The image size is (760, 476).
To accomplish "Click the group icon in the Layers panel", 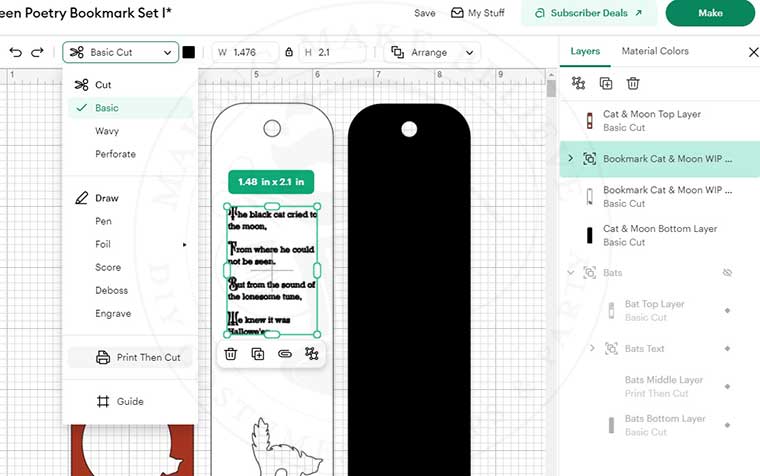I will click(x=578, y=84).
